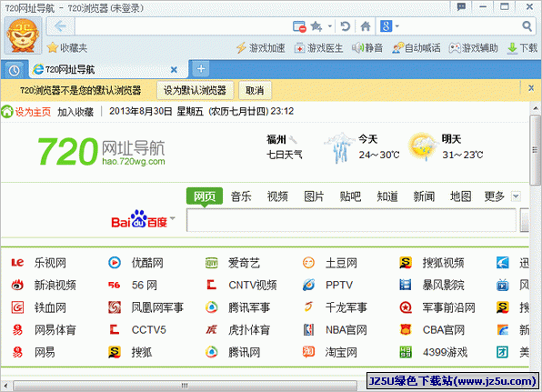Click the wrench icon beside 福州

tap(293, 139)
